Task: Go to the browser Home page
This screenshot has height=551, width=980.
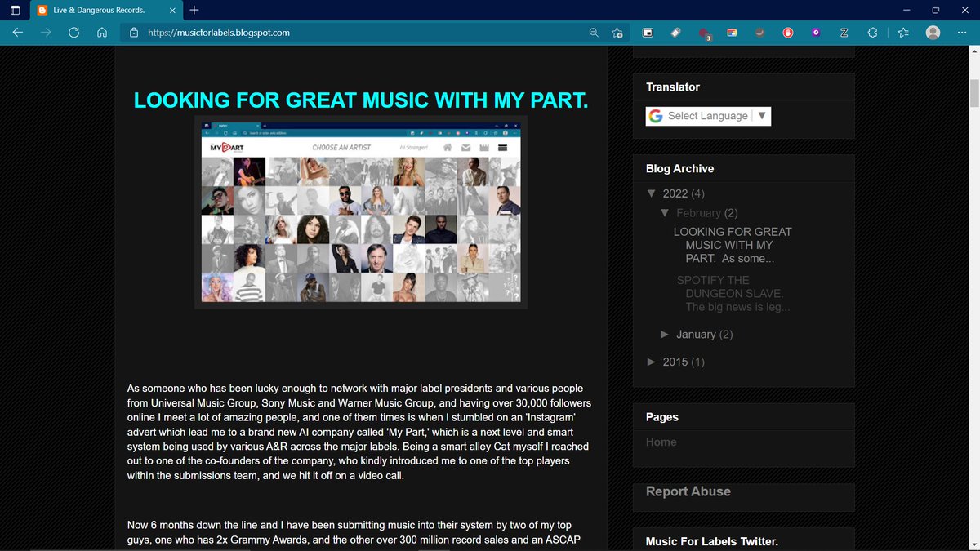Action: [102, 33]
